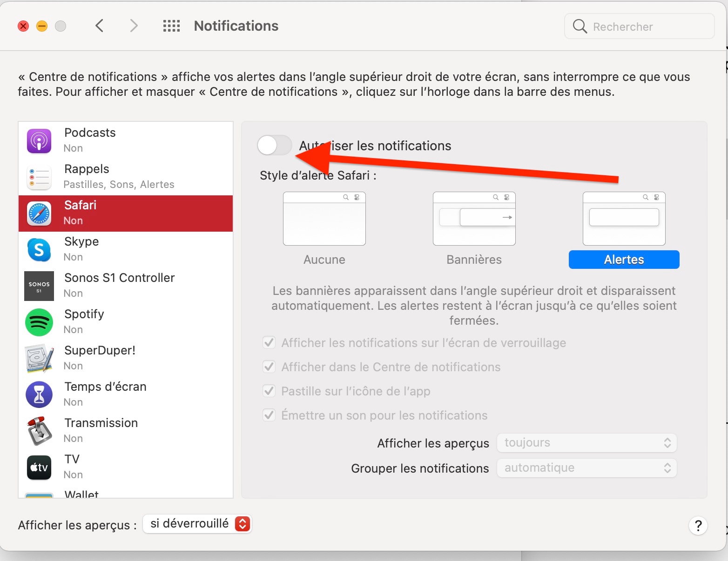Screen dimensions: 728x561
Task: Toggle Pastille sur l'icône de l'app
Action: [269, 391]
